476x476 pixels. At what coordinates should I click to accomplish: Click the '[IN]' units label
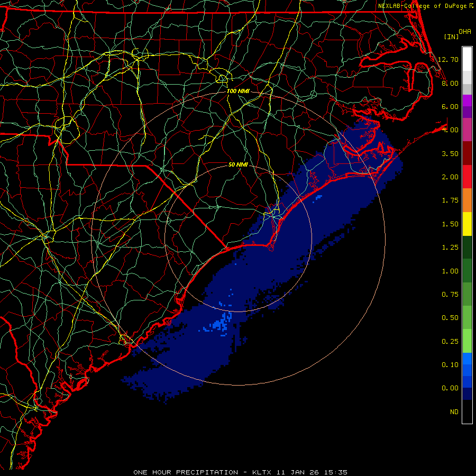pos(451,36)
